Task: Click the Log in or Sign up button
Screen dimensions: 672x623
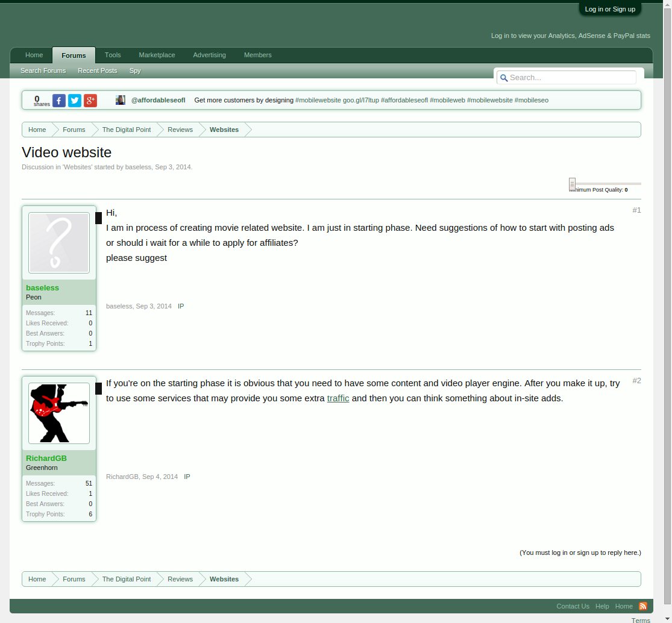Action: pos(610,9)
